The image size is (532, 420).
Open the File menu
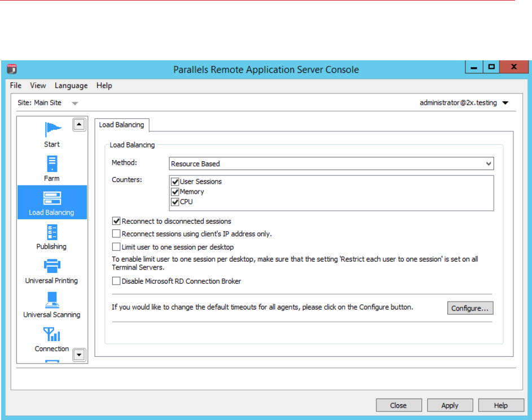click(16, 86)
